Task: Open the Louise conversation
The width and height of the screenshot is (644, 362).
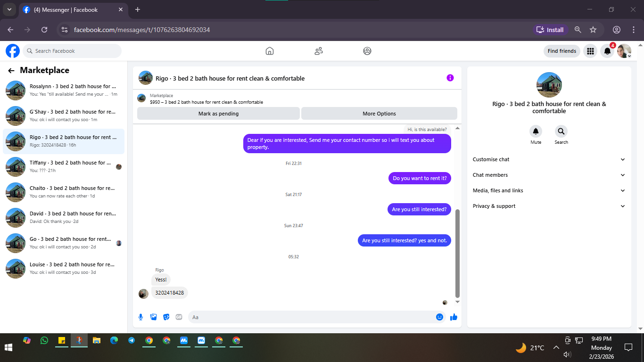Action: click(64, 269)
